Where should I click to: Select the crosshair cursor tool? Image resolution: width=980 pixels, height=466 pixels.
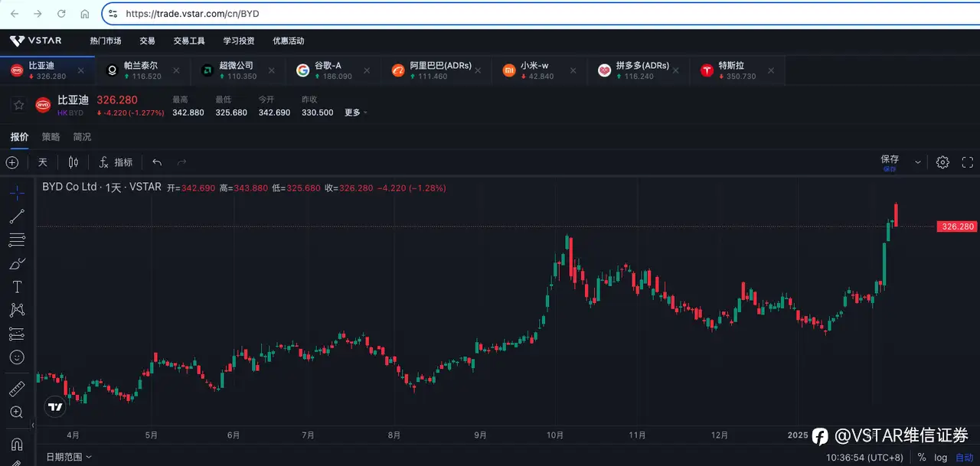pyautogui.click(x=17, y=192)
